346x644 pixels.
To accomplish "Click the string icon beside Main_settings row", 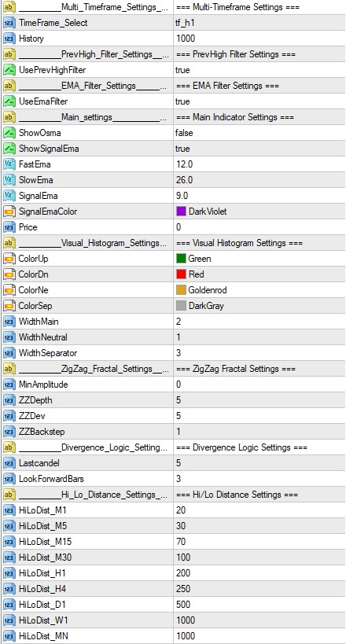I will tap(9, 117).
